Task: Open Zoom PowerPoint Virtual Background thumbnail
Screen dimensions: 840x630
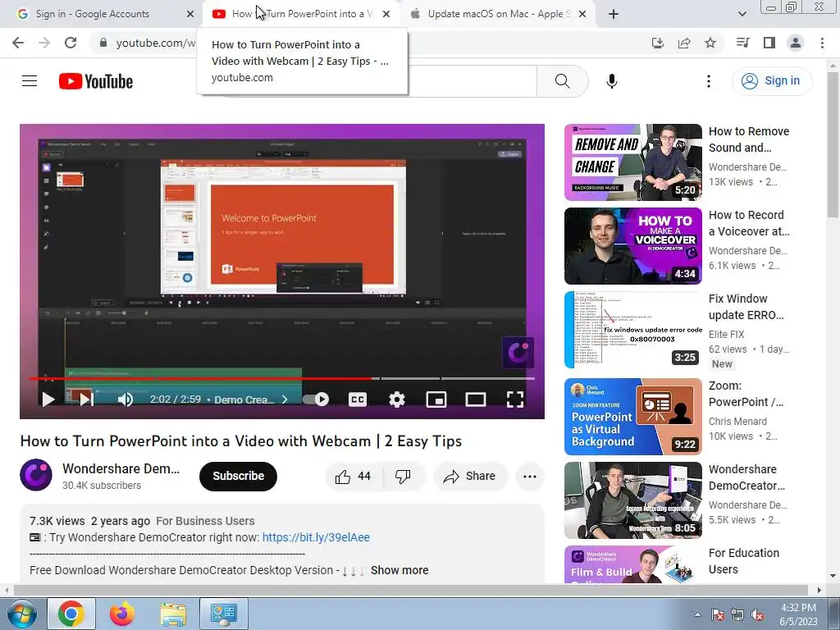Action: coord(632,417)
